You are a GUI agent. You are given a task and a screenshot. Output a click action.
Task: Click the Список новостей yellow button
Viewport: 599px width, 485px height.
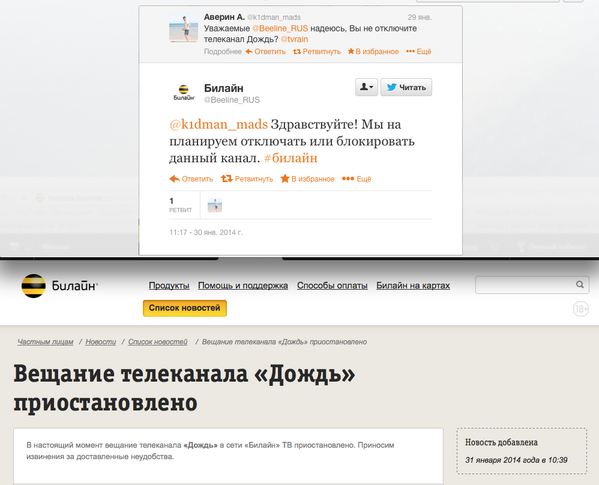(x=185, y=308)
